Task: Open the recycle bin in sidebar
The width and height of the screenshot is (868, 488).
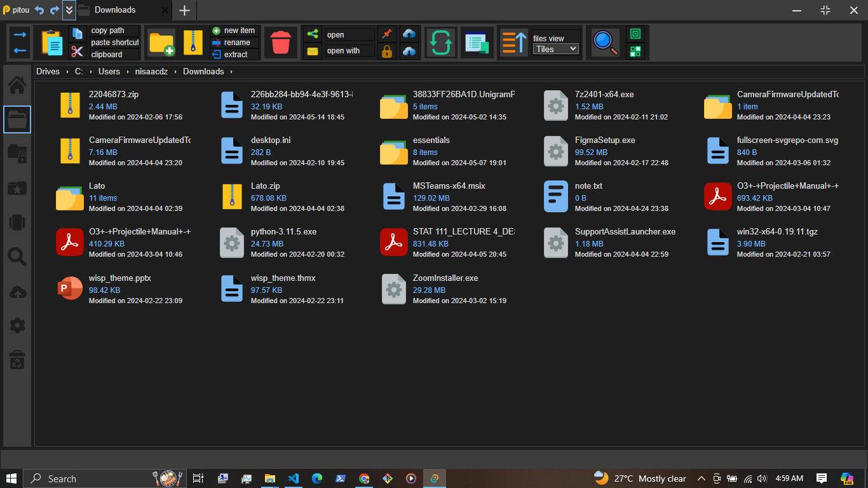Action: 17,360
